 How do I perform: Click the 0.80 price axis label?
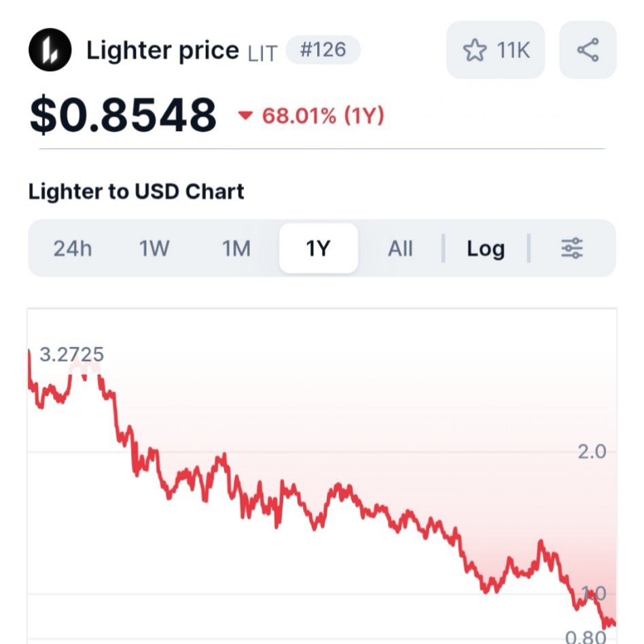(x=586, y=637)
